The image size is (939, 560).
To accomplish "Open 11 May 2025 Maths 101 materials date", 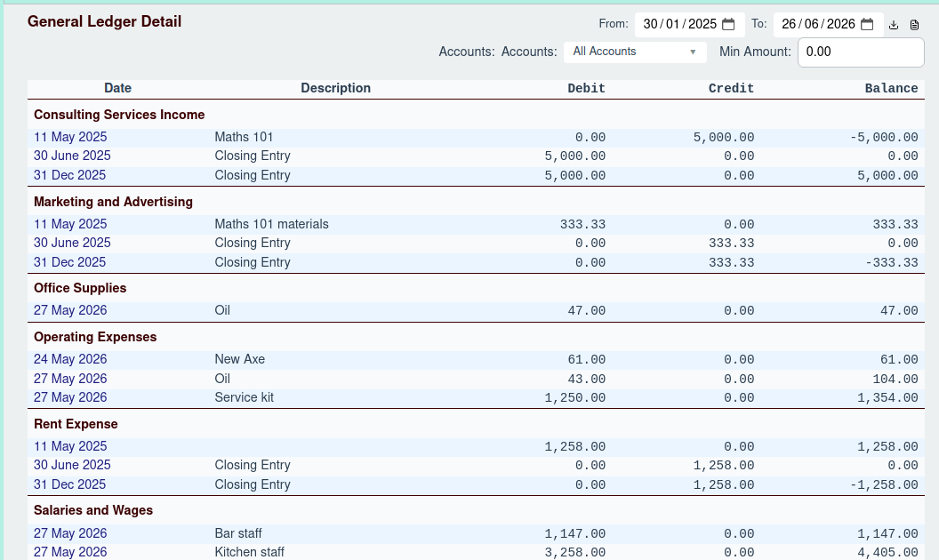I will pyautogui.click(x=70, y=224).
